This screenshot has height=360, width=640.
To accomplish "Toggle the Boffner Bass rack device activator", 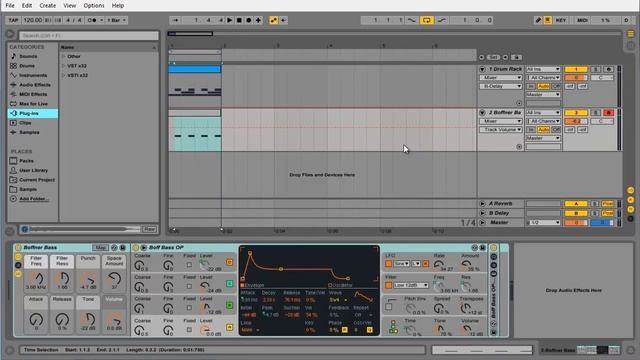I will pyautogui.click(x=18, y=247).
